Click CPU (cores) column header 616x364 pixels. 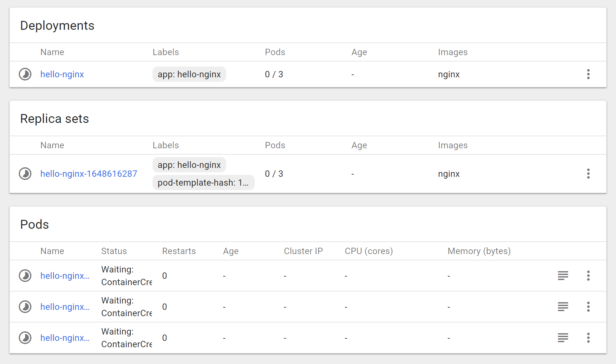tap(369, 251)
